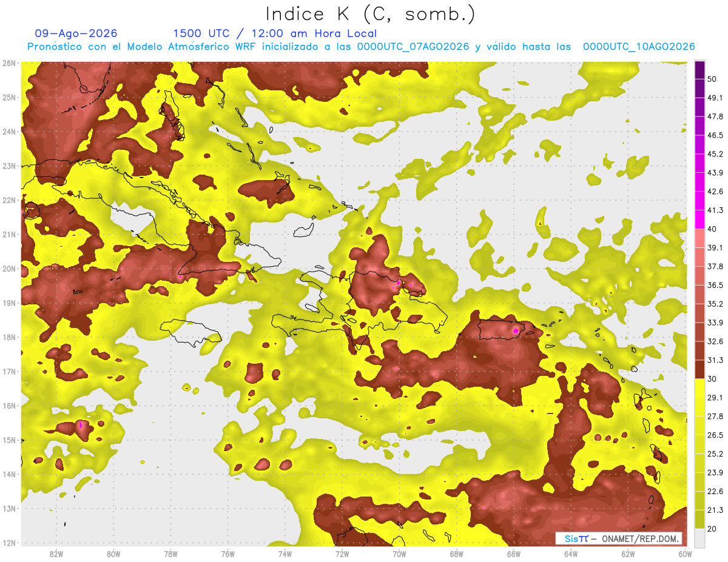Select the date "09-Ago-2026"
Viewport: 728px width, 562px height.
76,33
